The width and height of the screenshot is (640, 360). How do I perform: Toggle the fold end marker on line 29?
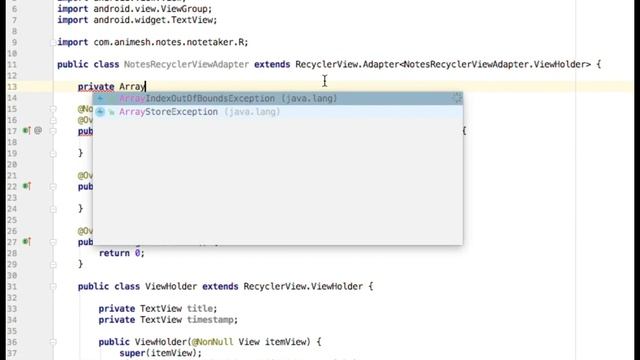[x=53, y=264]
